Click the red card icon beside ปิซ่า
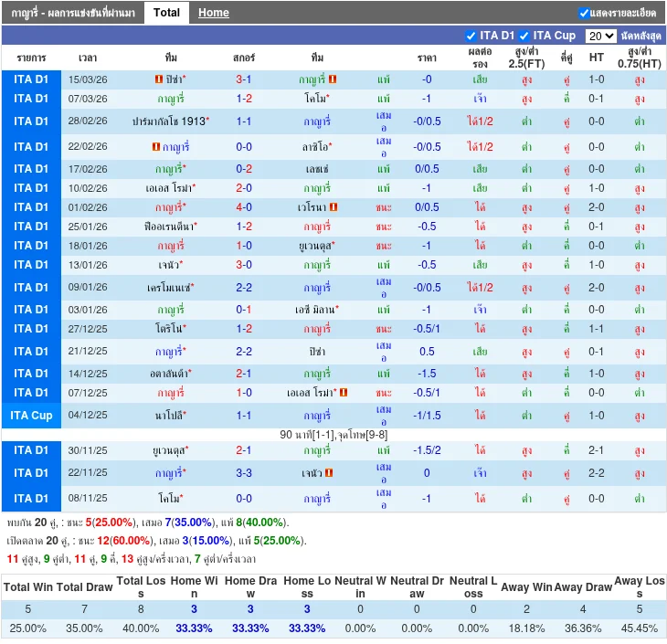Image resolution: width=667 pixels, height=644 pixels. click(x=159, y=79)
